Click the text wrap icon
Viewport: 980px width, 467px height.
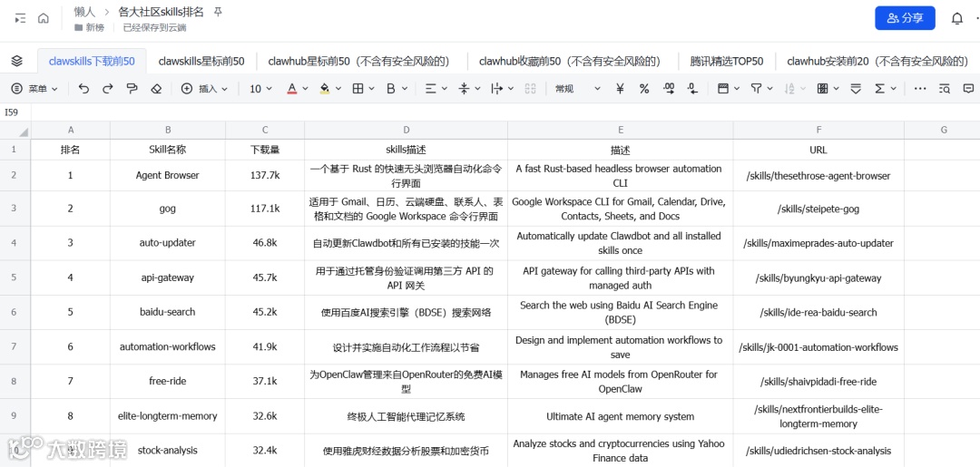(x=497, y=89)
